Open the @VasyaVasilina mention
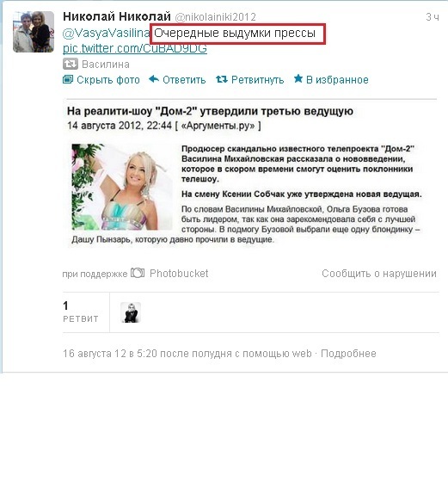Screen dimensions: 448x500 coord(106,34)
